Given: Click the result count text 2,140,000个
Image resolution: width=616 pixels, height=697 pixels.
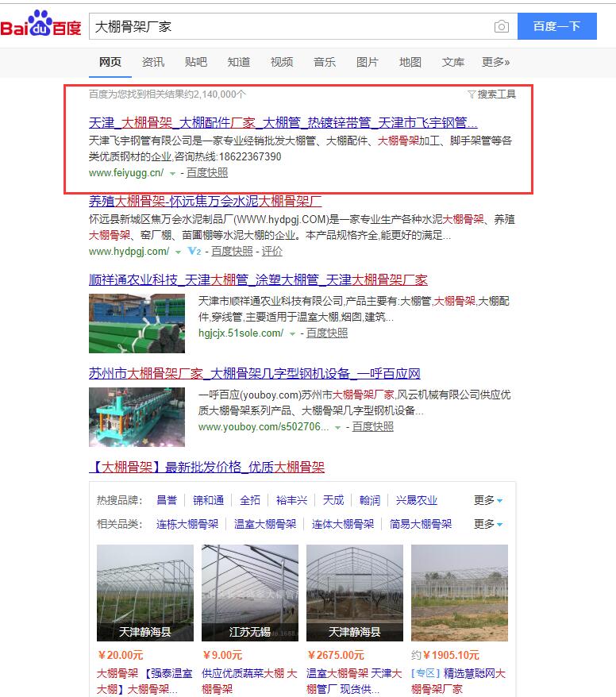Looking at the screenshot, I should [221, 94].
